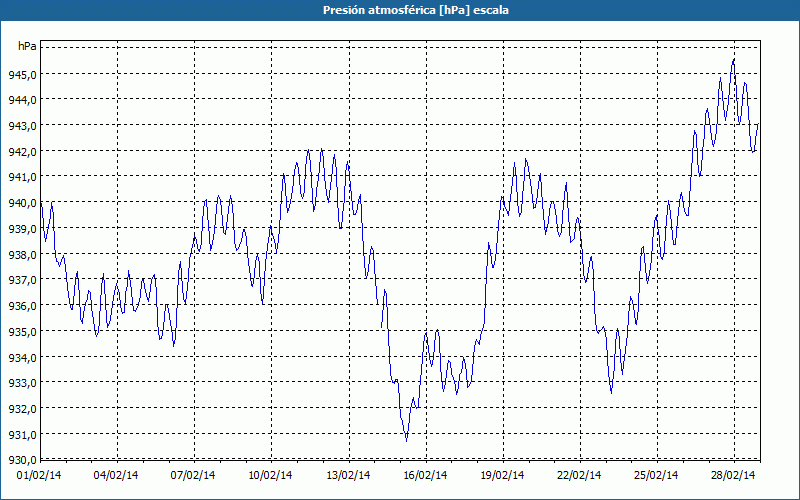Click the 13/02/14 date label

(348, 476)
